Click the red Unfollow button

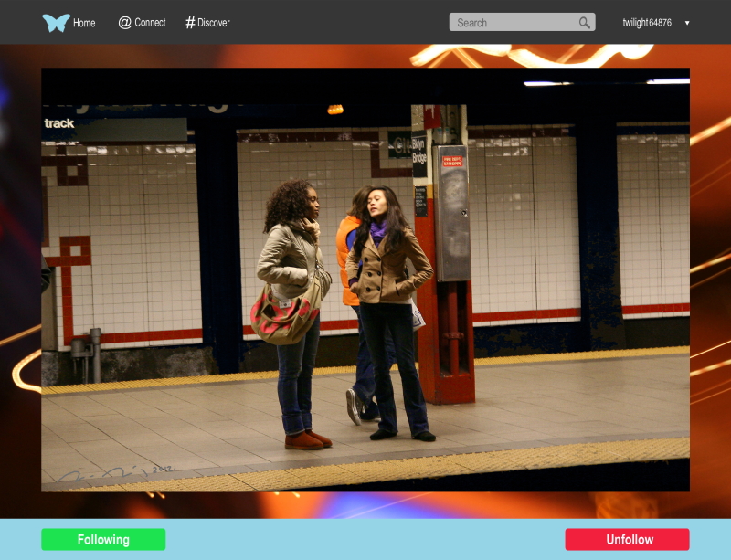[627, 540]
